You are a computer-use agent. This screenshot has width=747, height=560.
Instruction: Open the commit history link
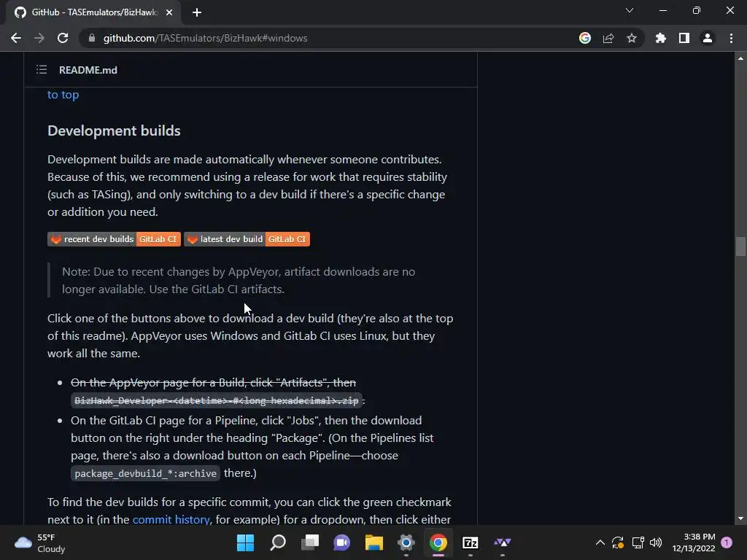click(x=171, y=519)
